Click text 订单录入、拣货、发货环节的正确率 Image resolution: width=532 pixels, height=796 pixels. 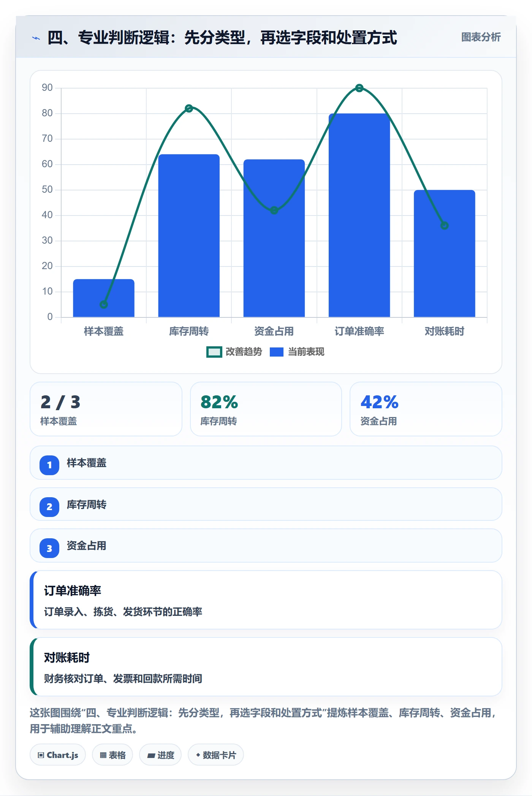coord(123,612)
